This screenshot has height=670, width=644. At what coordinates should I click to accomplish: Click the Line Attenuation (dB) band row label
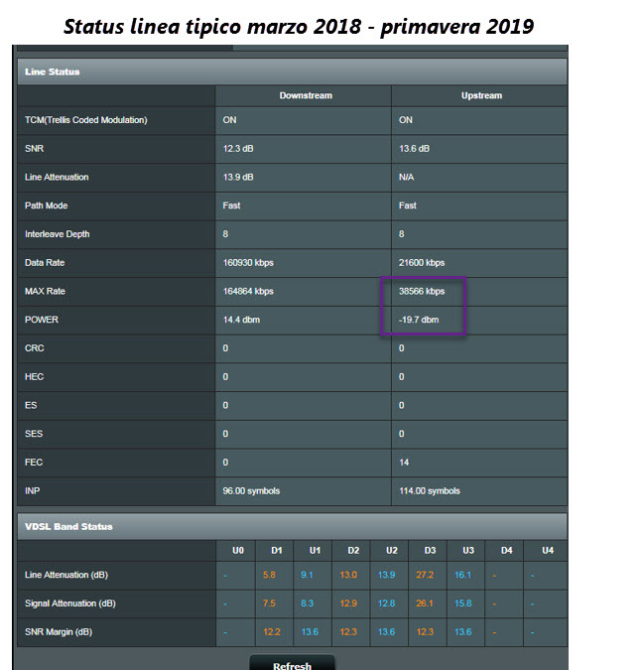66,575
